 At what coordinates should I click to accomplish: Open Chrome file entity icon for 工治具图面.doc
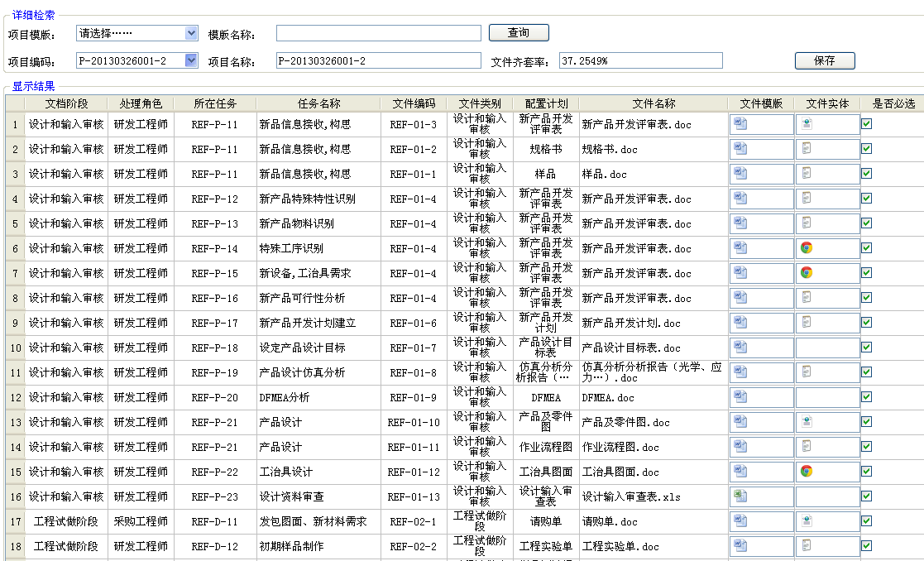807,471
